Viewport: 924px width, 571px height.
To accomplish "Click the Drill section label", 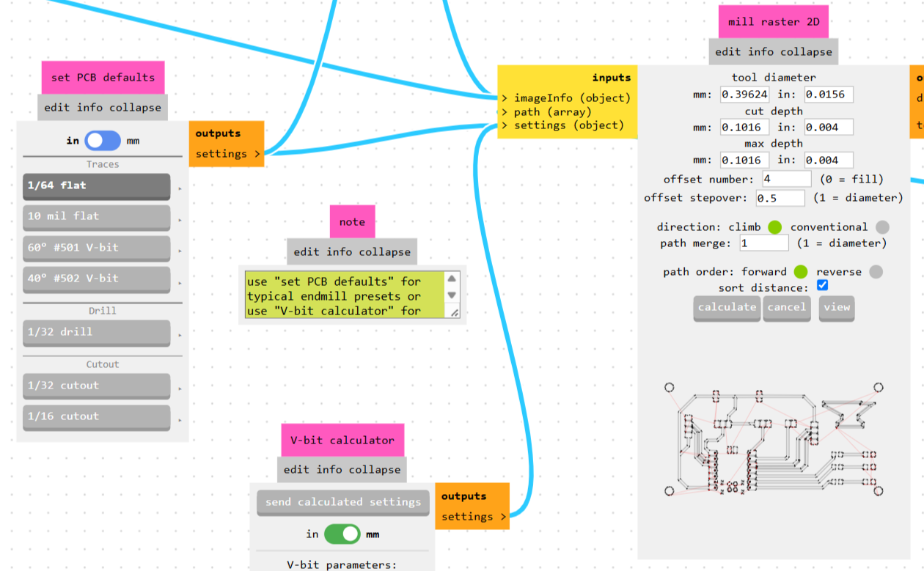I will [x=103, y=311].
